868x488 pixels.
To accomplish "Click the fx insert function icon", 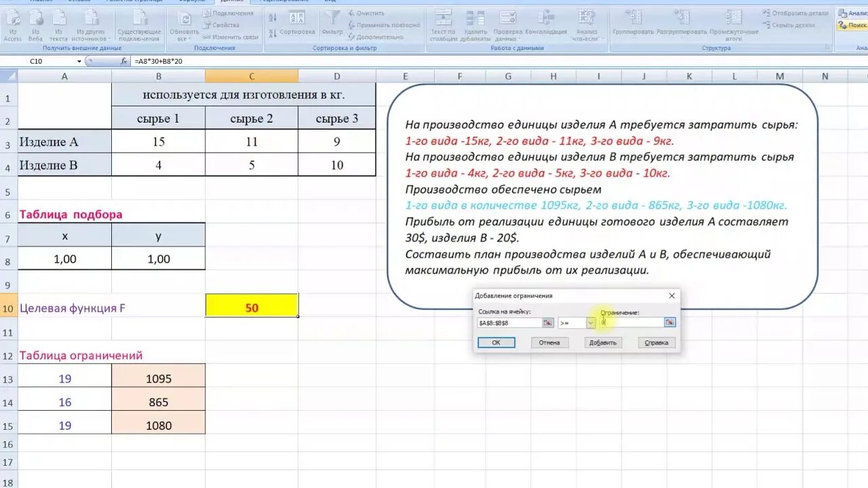I will point(123,61).
